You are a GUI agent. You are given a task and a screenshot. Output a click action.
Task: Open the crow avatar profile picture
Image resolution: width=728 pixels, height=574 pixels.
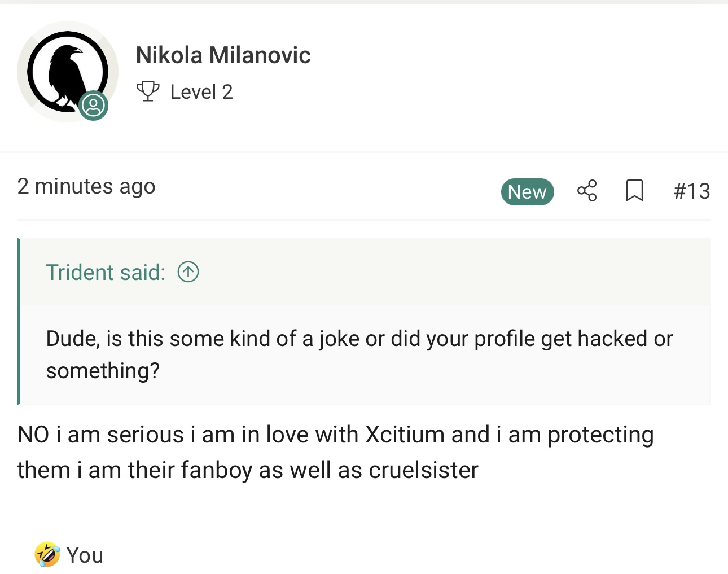(x=67, y=71)
